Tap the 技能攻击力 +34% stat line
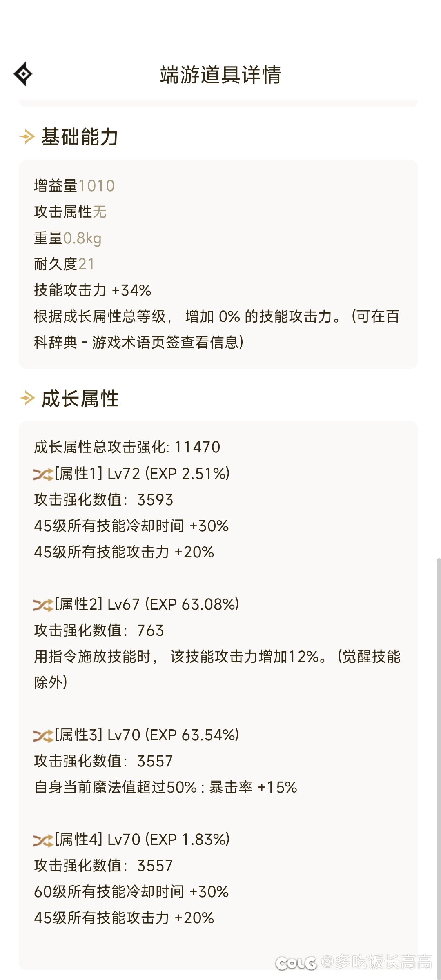 click(x=93, y=290)
